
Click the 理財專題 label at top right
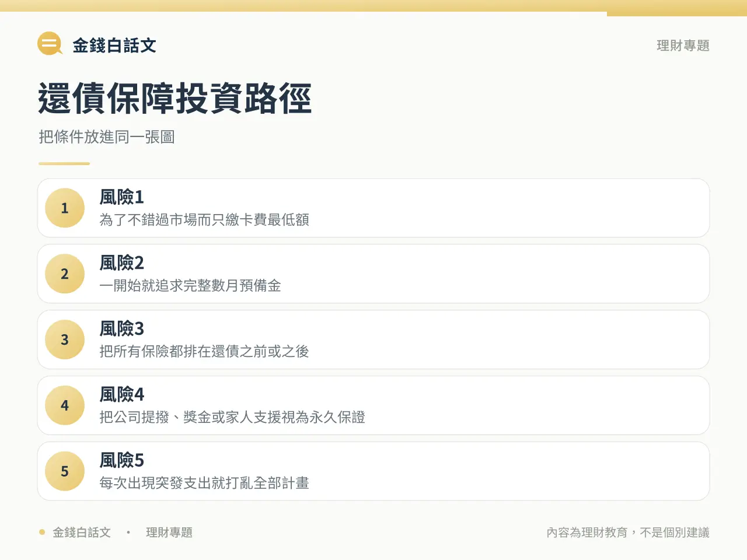pyautogui.click(x=683, y=45)
